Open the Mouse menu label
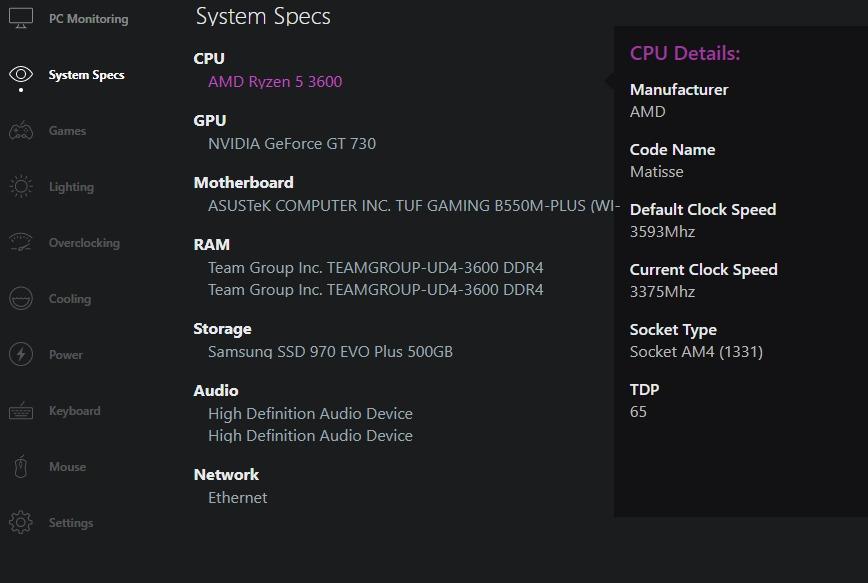The width and height of the screenshot is (868, 583). 68,467
